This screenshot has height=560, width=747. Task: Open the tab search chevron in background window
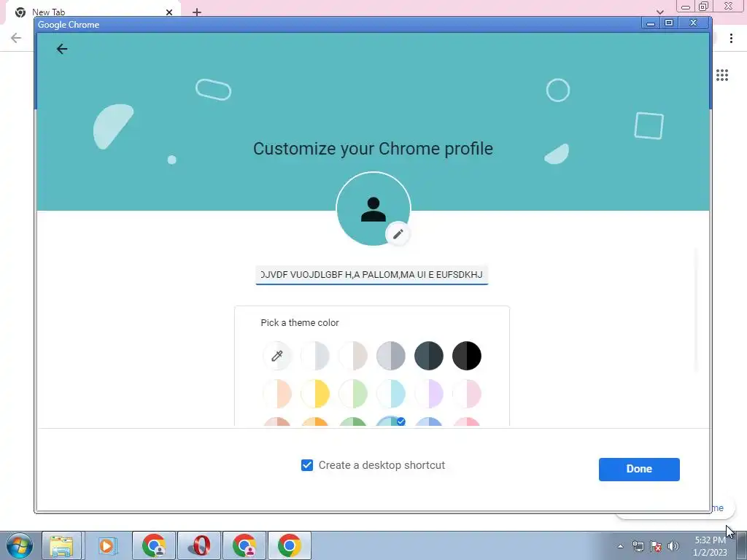click(659, 12)
